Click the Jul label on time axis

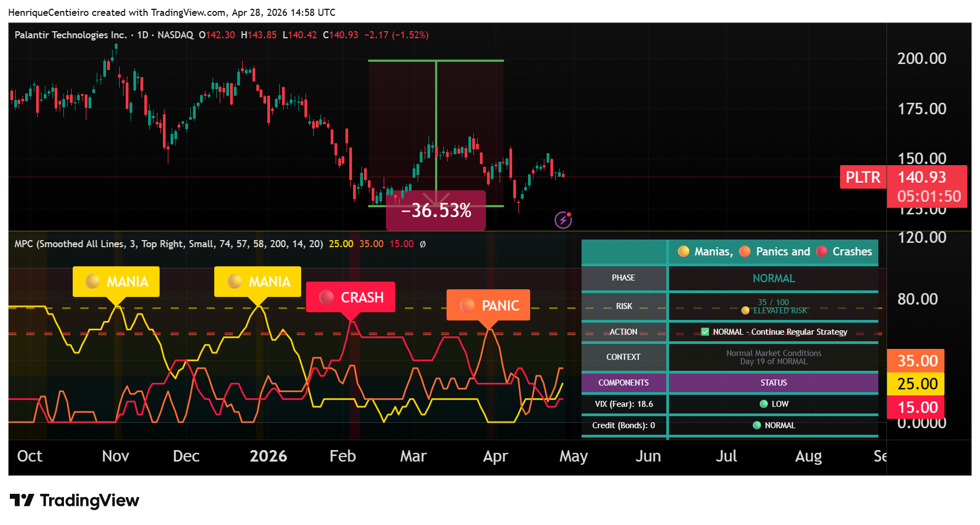coord(726,456)
